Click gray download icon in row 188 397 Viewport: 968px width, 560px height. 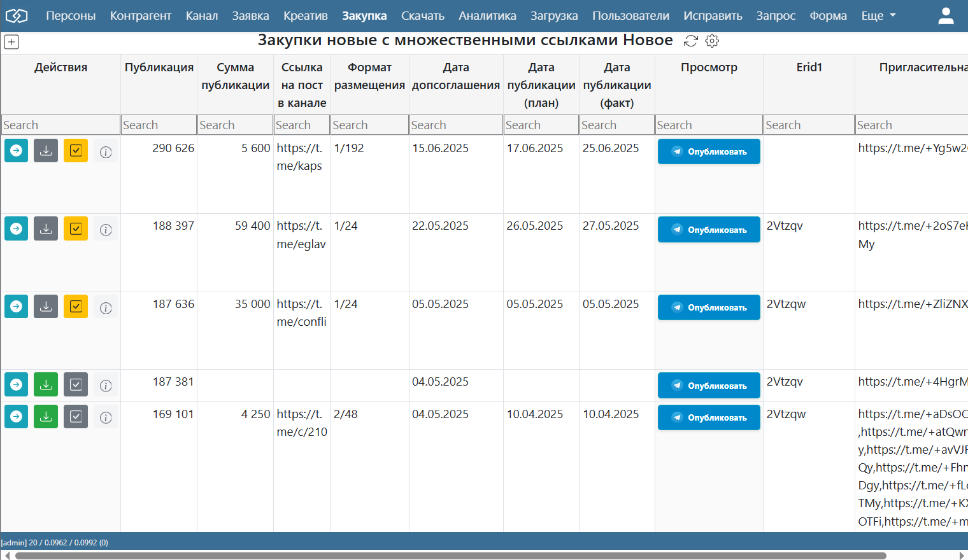pos(46,228)
